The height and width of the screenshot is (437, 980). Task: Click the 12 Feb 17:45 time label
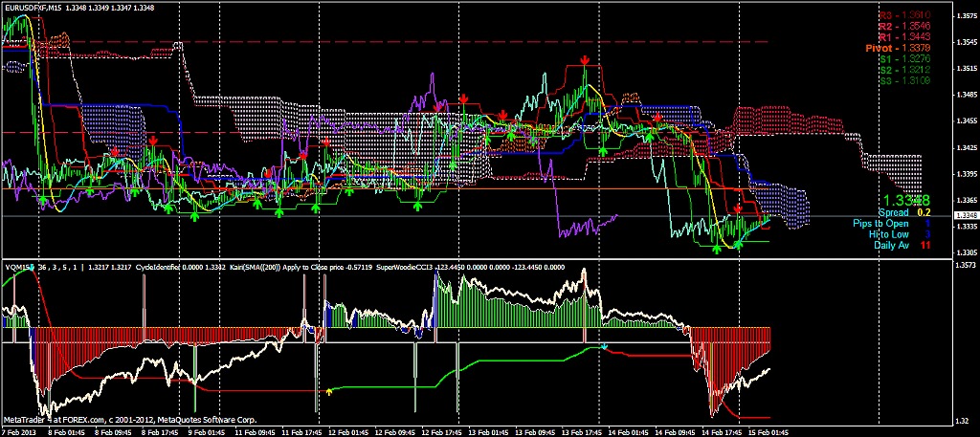443,432
